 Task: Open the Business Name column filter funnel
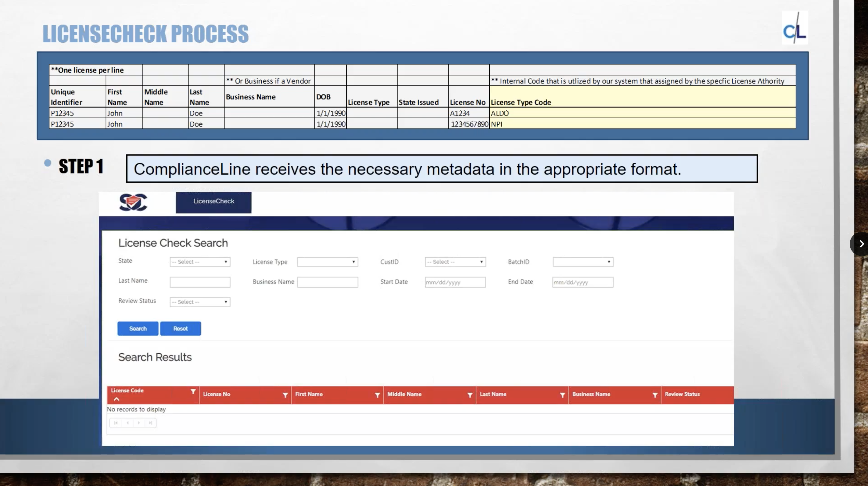click(x=655, y=395)
